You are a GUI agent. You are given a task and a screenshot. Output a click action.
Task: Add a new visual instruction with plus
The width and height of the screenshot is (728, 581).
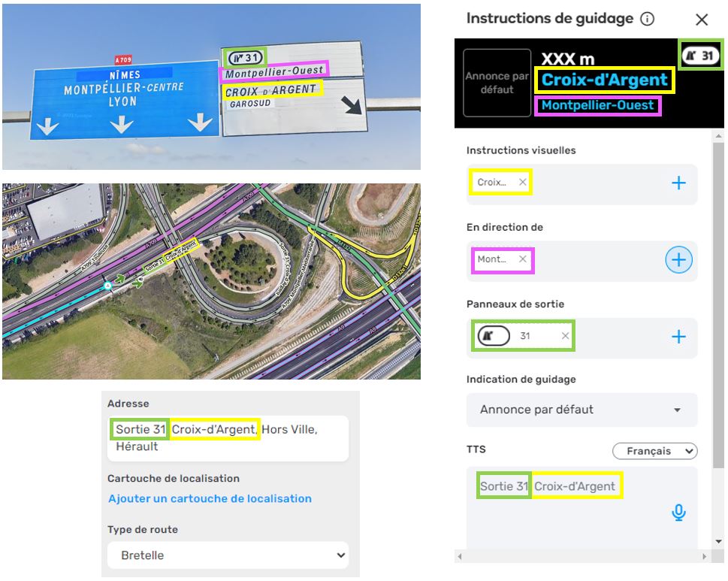[x=678, y=183]
